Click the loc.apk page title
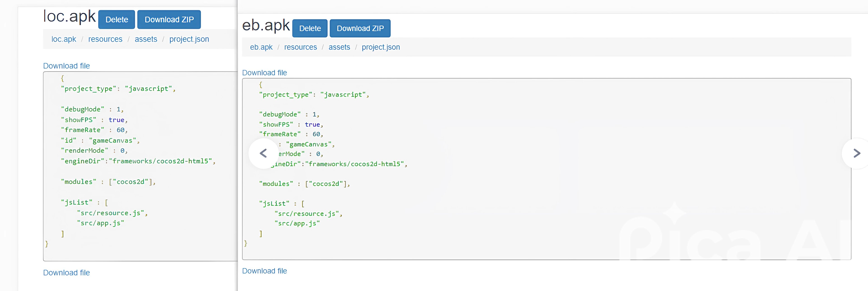This screenshot has height=291, width=868. point(69,16)
